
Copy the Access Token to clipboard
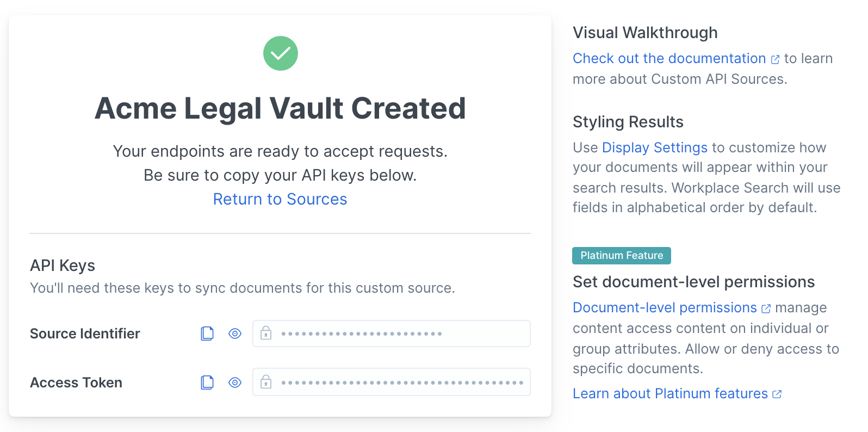tap(207, 382)
